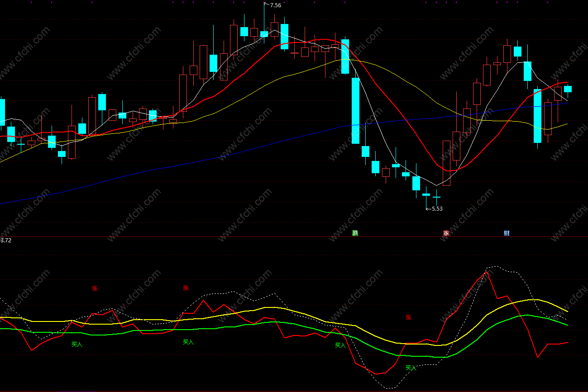Click the red 涨 marker on main chart's bottom edge

[446, 233]
